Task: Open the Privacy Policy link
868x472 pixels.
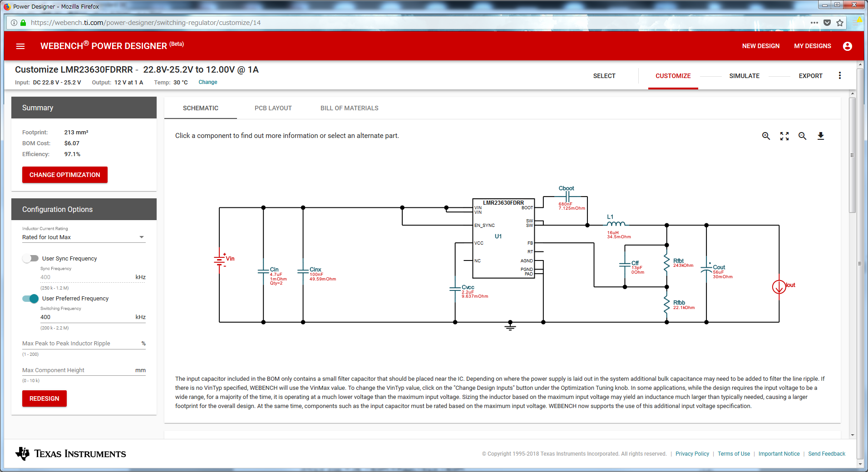Action: coord(692,454)
